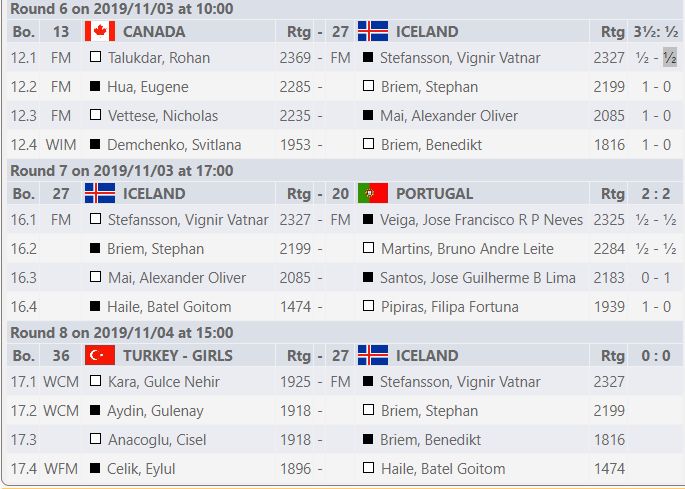
Task: Click the Round 7 date header row
Action: click(121, 171)
